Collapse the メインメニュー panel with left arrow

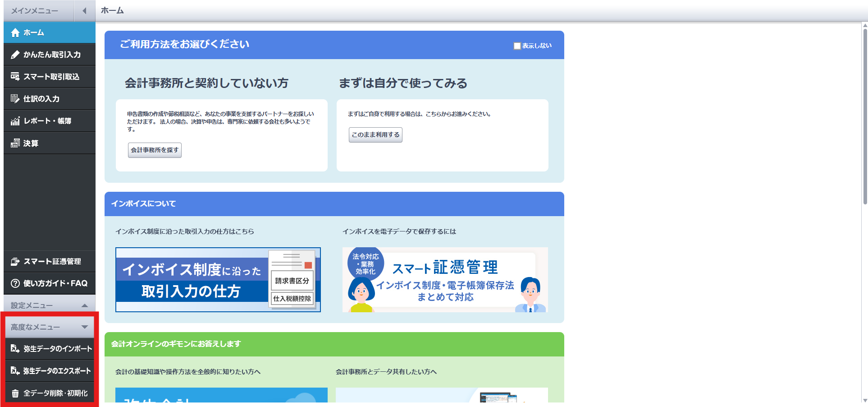coord(84,11)
